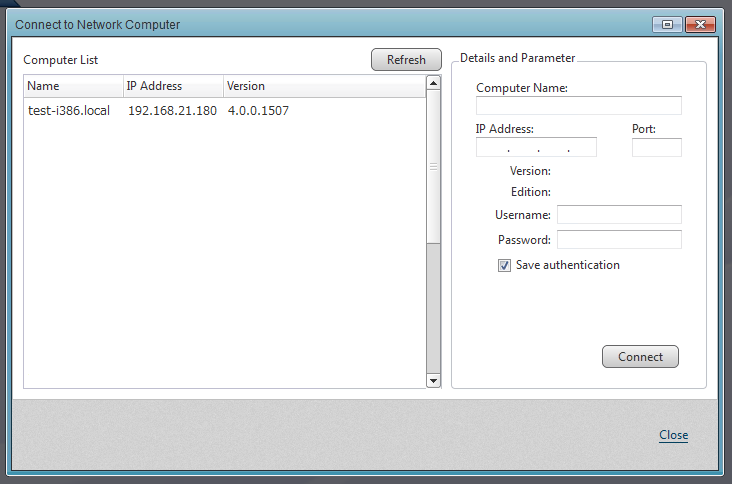Viewport: 732px width, 484px height.
Task: Click the computer list scroll down arrow
Action: pos(433,380)
